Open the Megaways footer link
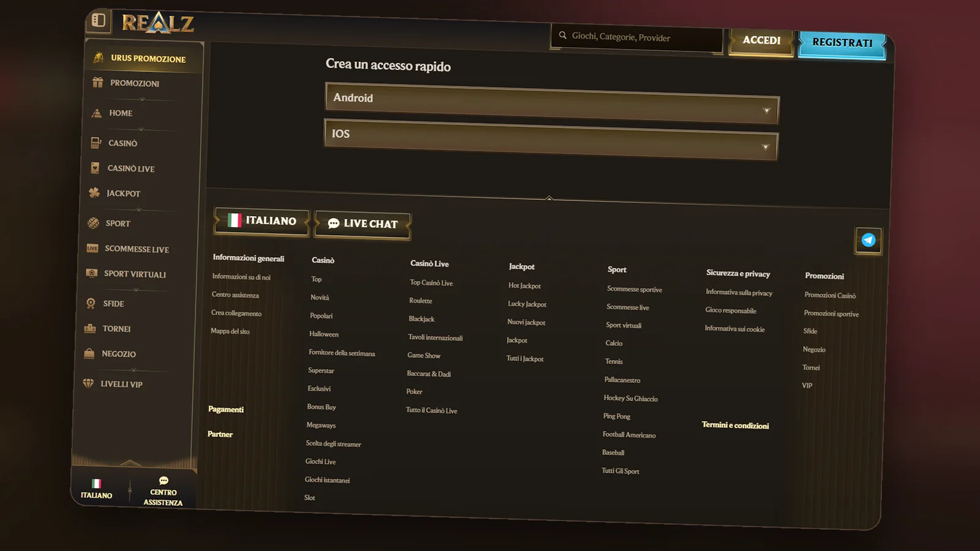 (321, 425)
